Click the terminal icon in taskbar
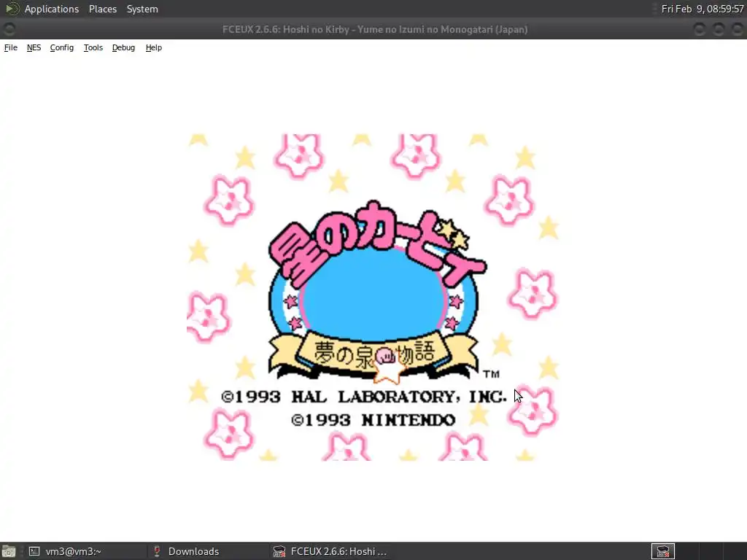The image size is (747, 560). point(34,551)
